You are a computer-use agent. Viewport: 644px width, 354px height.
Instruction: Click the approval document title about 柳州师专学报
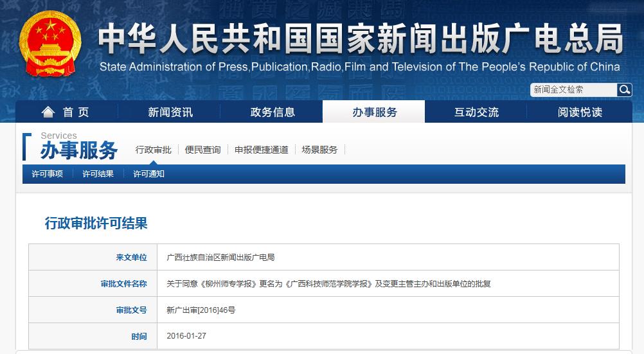328,284
